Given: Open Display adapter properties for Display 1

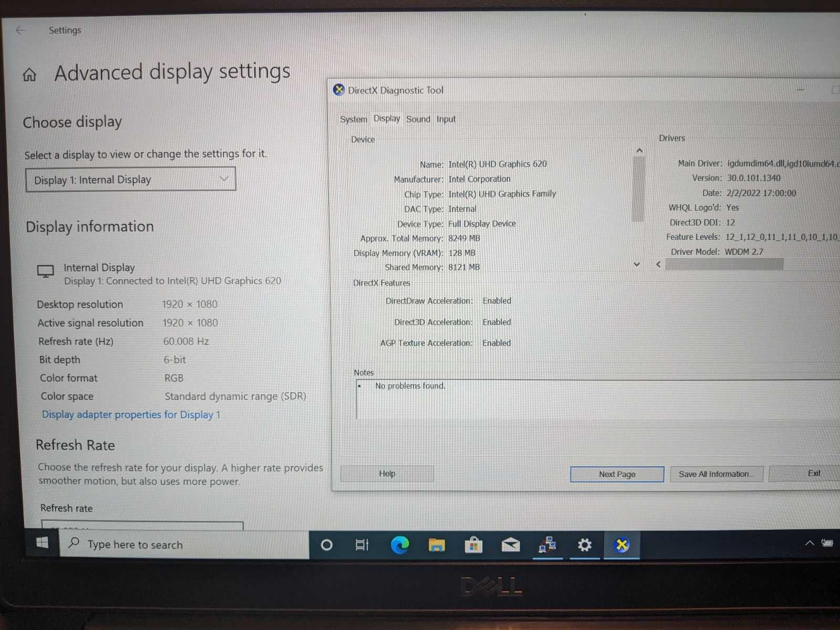Looking at the screenshot, I should click(x=131, y=414).
